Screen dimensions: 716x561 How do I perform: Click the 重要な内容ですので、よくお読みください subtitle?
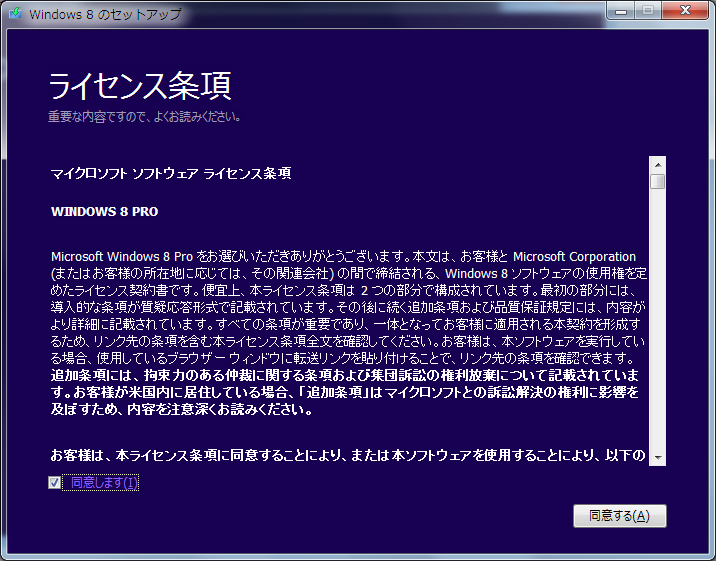click(x=144, y=117)
